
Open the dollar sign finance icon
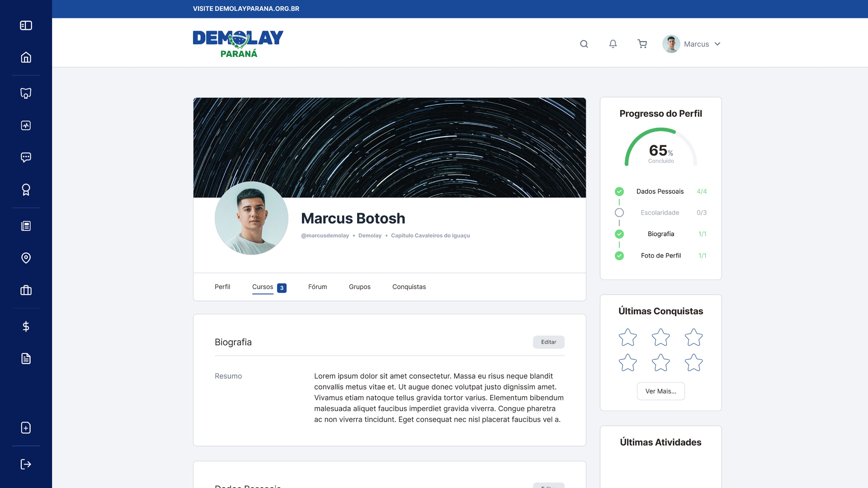coord(26,326)
